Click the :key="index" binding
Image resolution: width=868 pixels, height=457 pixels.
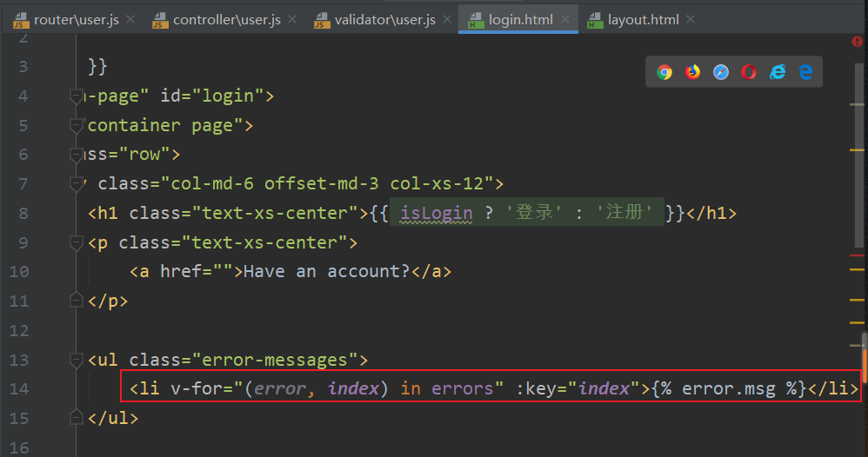point(578,388)
